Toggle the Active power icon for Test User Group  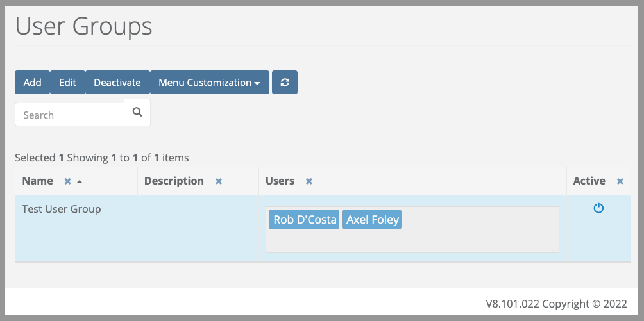click(x=598, y=208)
